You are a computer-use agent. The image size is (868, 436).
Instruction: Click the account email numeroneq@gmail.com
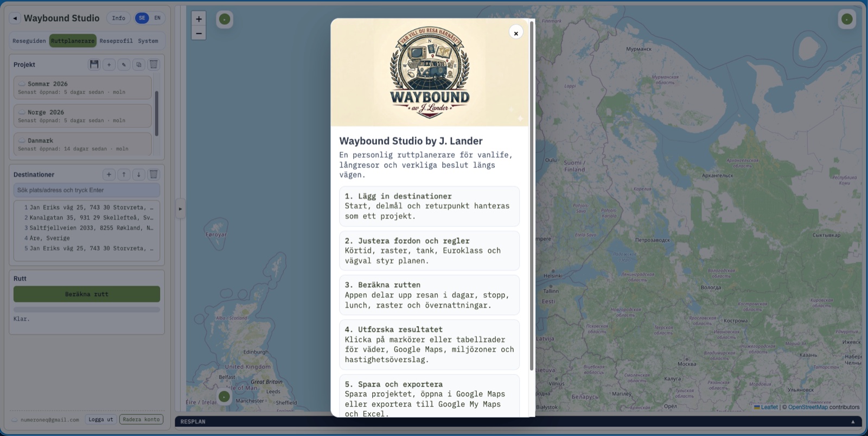pos(50,420)
